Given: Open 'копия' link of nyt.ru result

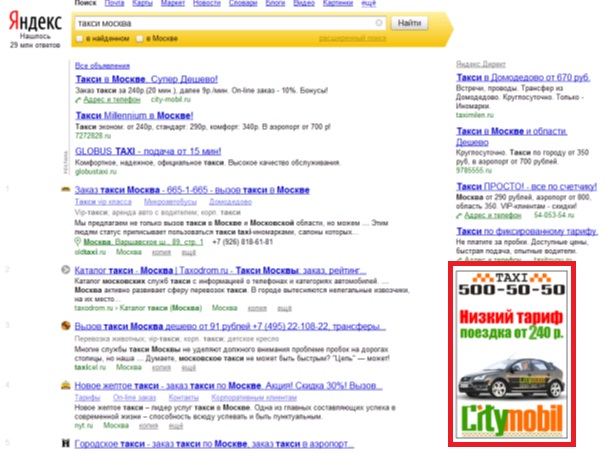Looking at the screenshot, I should [x=148, y=426].
